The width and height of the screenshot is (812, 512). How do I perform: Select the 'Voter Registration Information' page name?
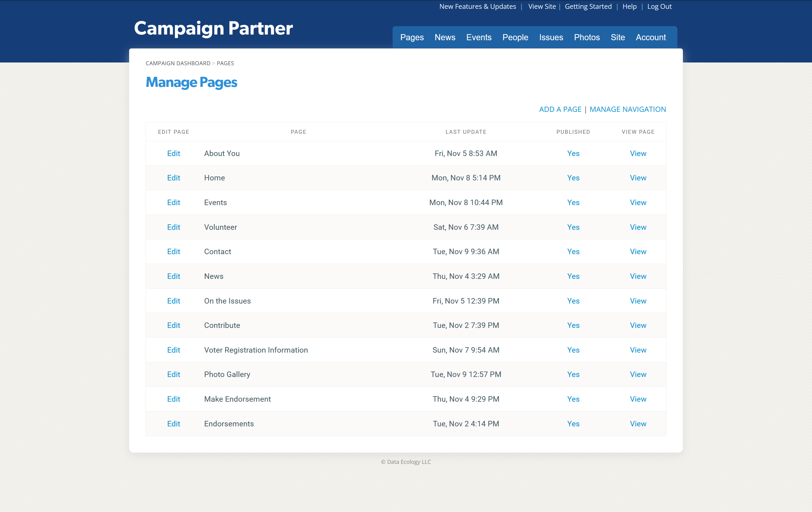coord(256,350)
